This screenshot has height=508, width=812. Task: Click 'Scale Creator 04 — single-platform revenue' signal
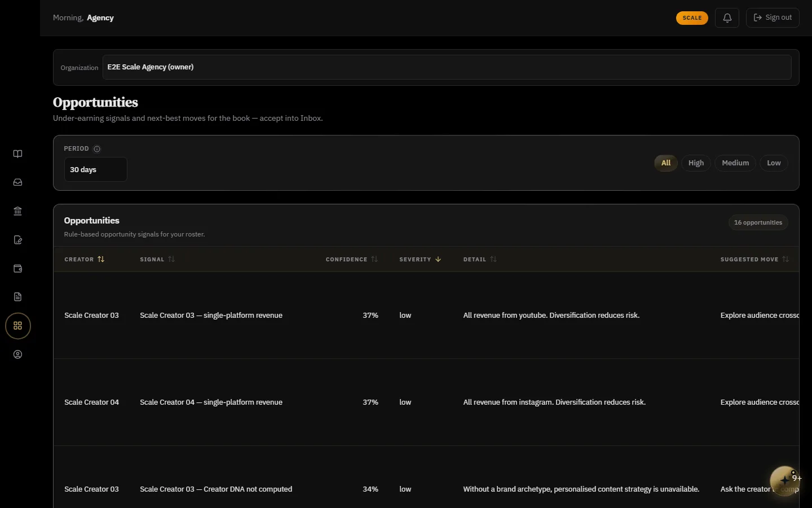coord(211,402)
